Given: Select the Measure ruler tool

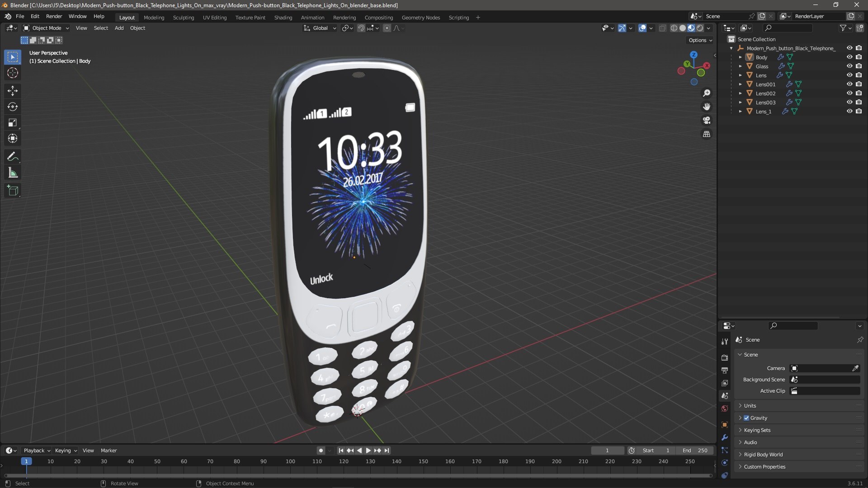Looking at the screenshot, I should (12, 173).
